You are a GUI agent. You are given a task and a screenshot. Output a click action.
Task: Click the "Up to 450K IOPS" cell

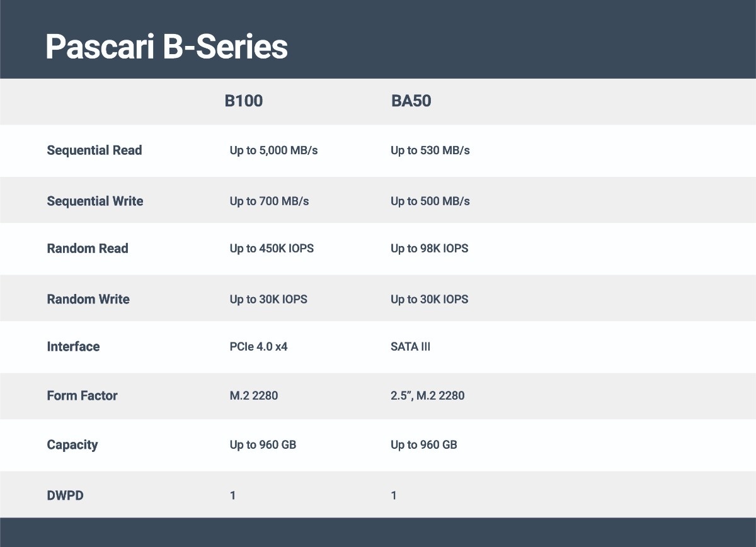tap(272, 249)
